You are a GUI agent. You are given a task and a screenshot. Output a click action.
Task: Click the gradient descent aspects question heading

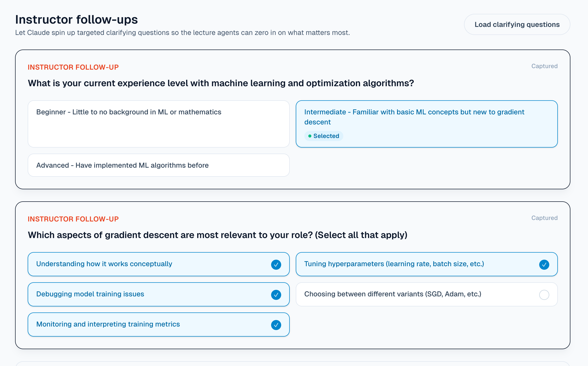[218, 235]
